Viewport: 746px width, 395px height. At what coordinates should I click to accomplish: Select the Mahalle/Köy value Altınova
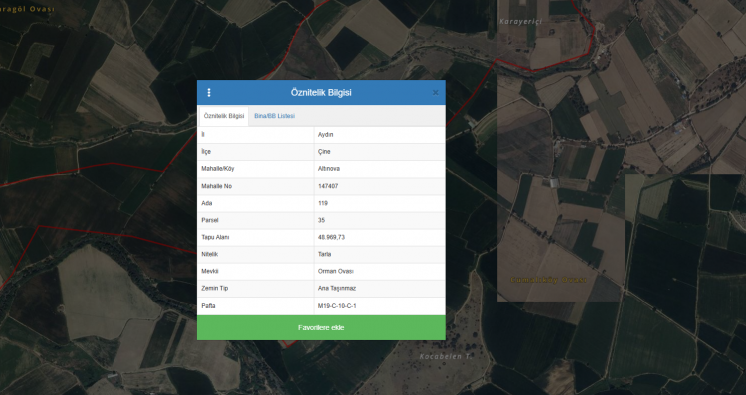[329, 169]
